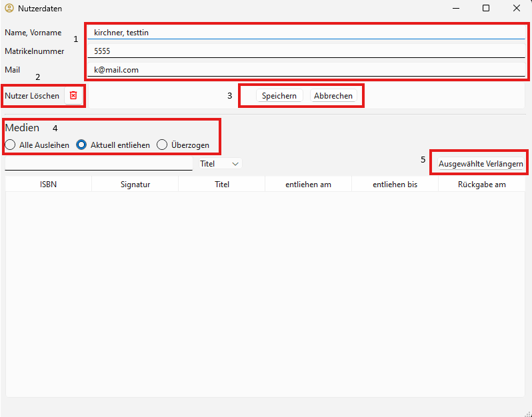This screenshot has width=532, height=417.
Task: Open the Titel search filter dropdown
Action: coord(219,163)
